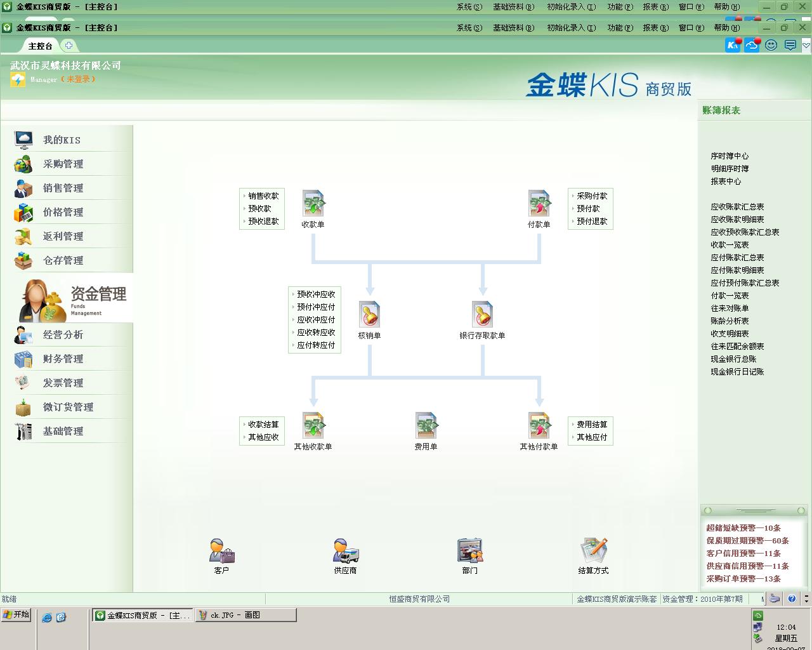Open the 其他付款单 icon

click(539, 426)
